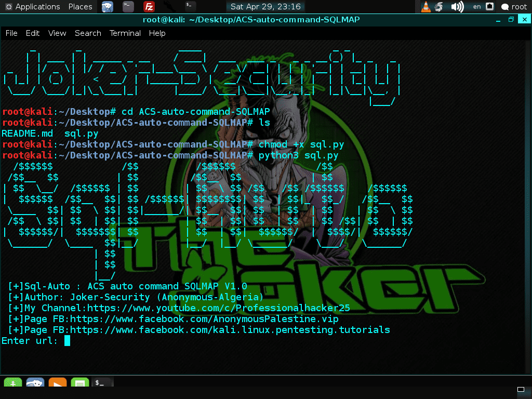This screenshot has height=399, width=532.
Task: Click the green notes icon in bottom dock
Action: 79,384
